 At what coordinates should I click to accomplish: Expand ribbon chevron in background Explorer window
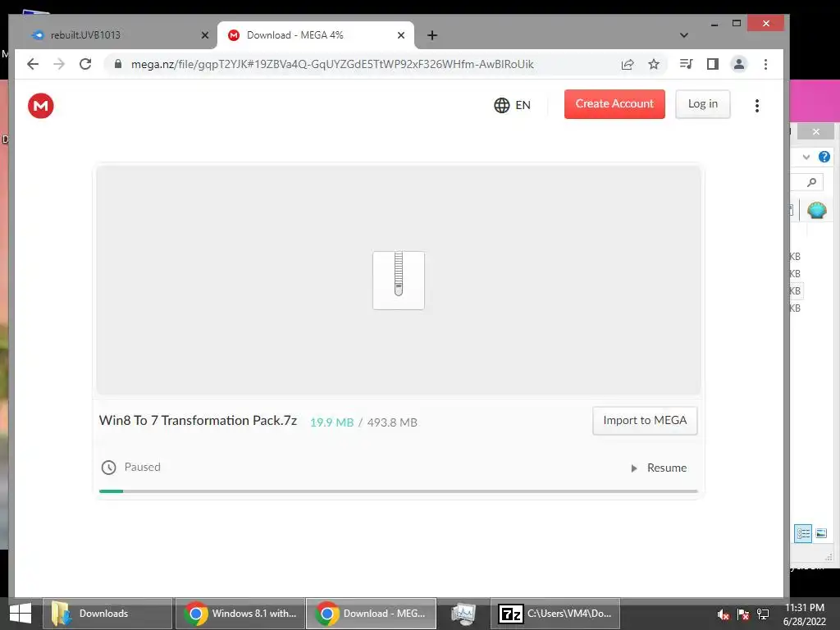[x=806, y=157]
